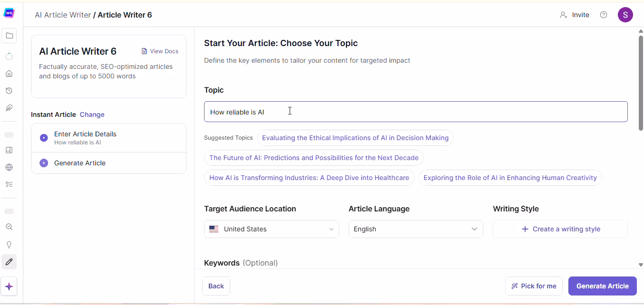
Task: Select the Generate Article step
Action: tap(80, 163)
